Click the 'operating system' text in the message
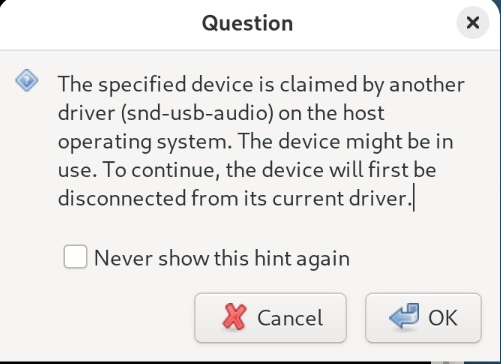Screen dimensions: 501x364 click(145, 142)
